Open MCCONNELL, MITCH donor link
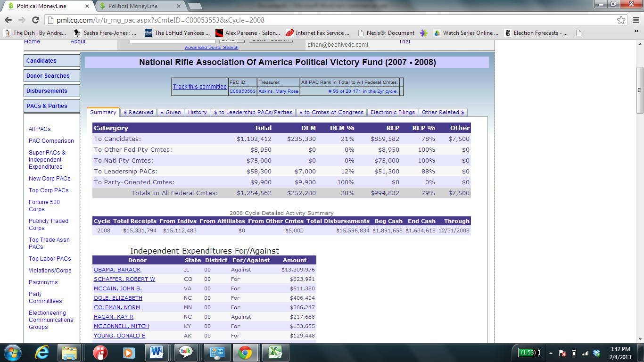 click(x=121, y=326)
